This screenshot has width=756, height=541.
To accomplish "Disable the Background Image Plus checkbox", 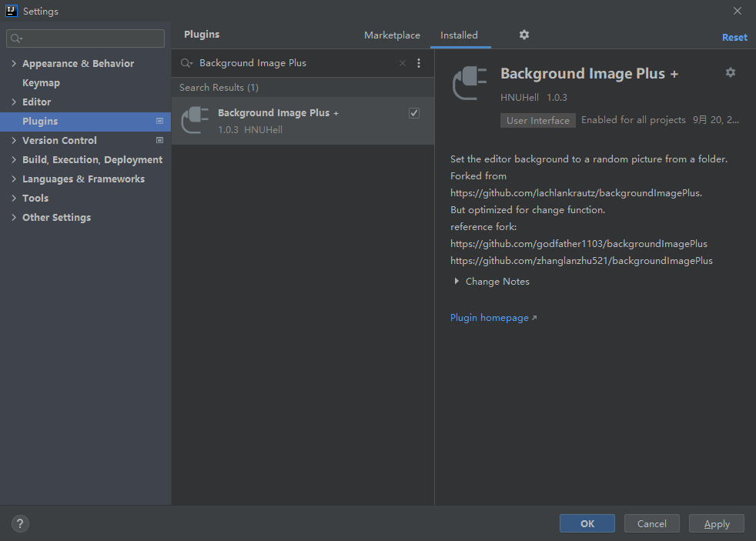I will [413, 113].
